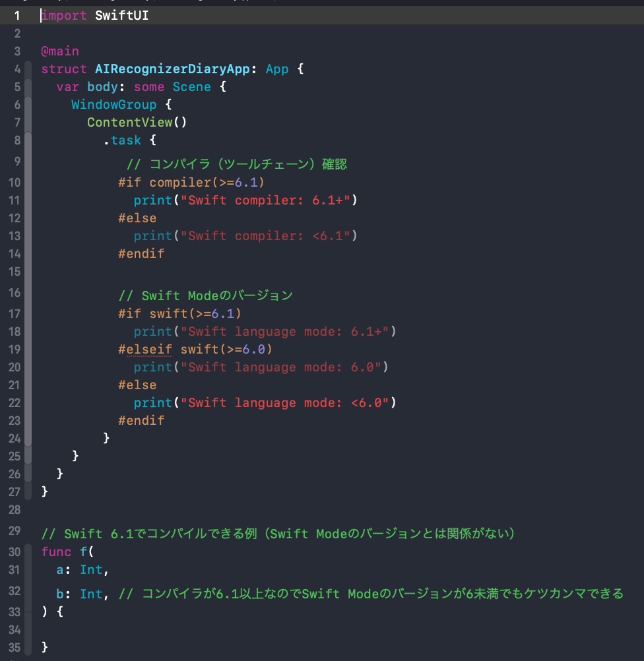Screen dimensions: 644x661
Task: Click the 'struct' keyword on line 4
Action: [64, 69]
